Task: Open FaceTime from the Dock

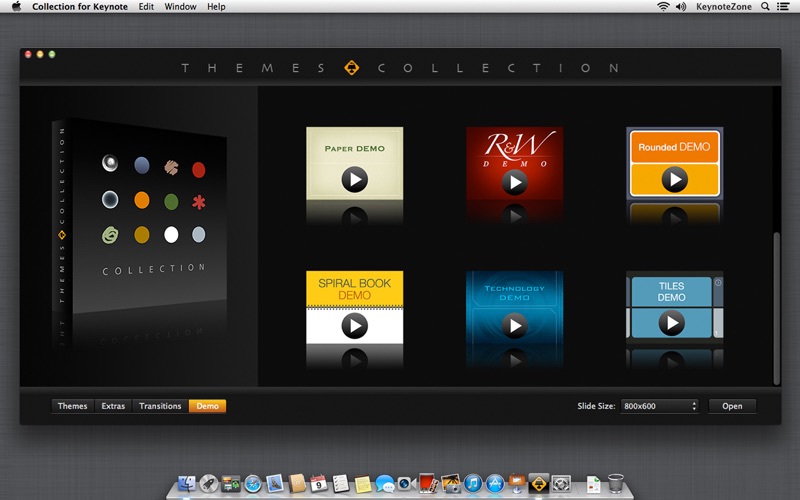Action: coord(406,483)
